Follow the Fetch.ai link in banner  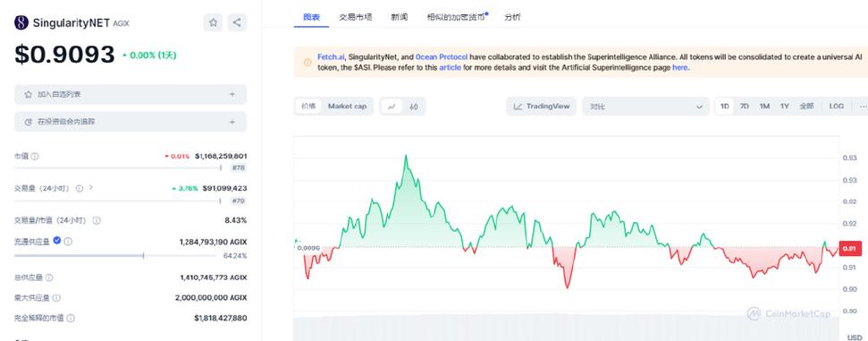[331, 56]
